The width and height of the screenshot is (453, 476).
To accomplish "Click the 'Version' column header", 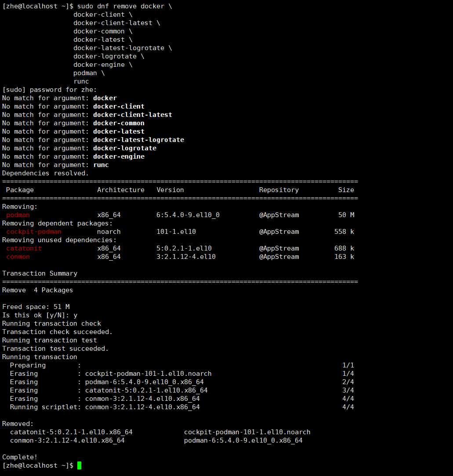I will click(170, 190).
